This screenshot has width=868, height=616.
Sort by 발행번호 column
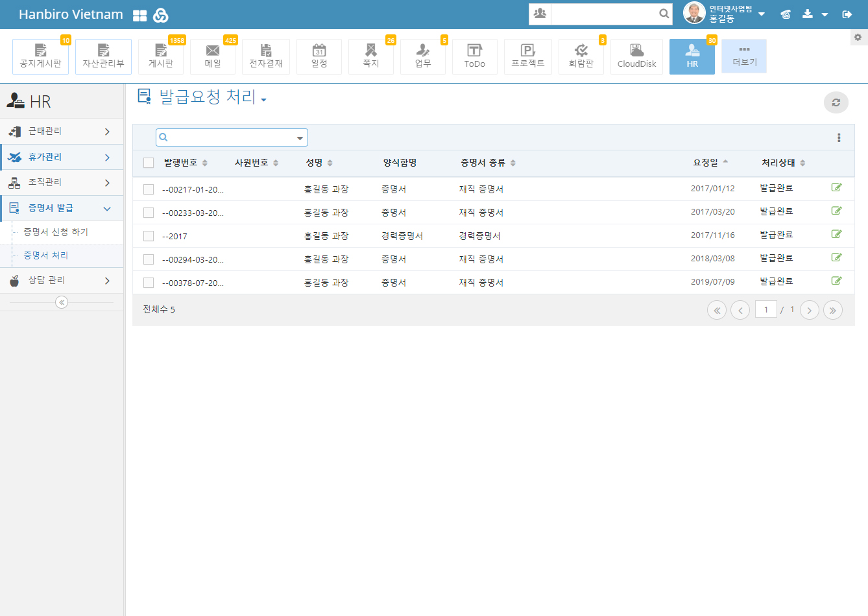click(x=186, y=163)
